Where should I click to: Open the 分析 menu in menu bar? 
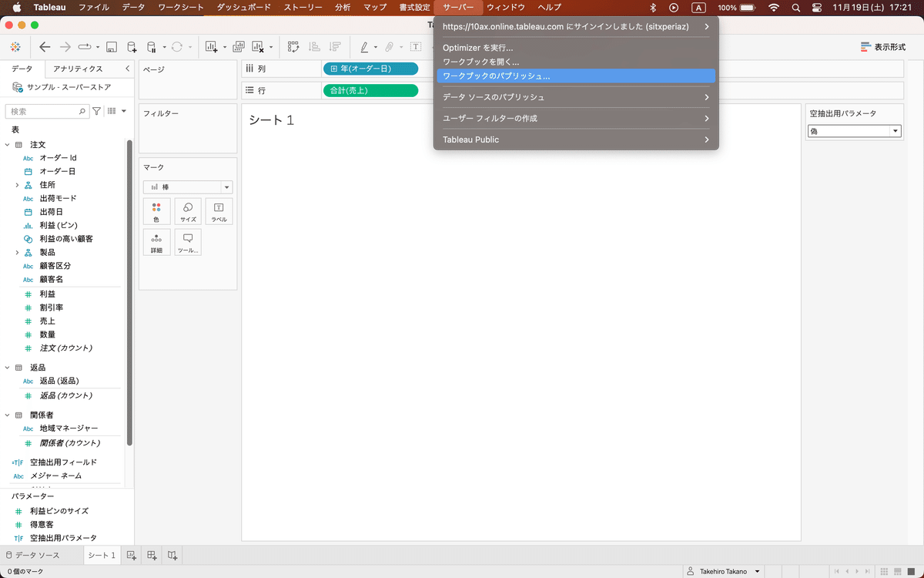(343, 7)
